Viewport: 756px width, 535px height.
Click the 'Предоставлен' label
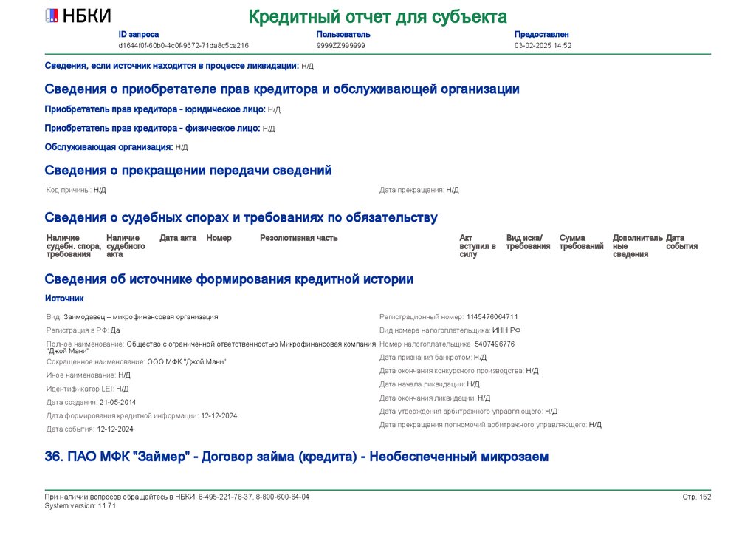click(541, 34)
